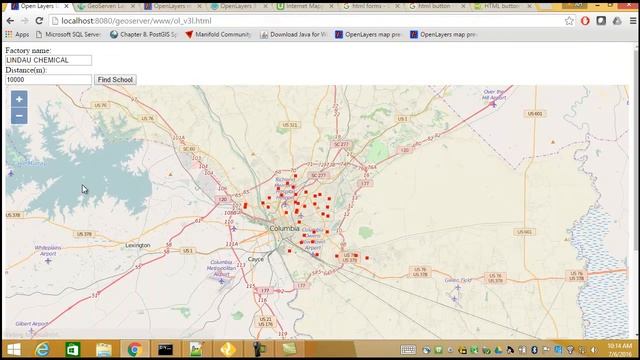Open File Explorer from taskbar
The image size is (640, 360).
click(104, 350)
